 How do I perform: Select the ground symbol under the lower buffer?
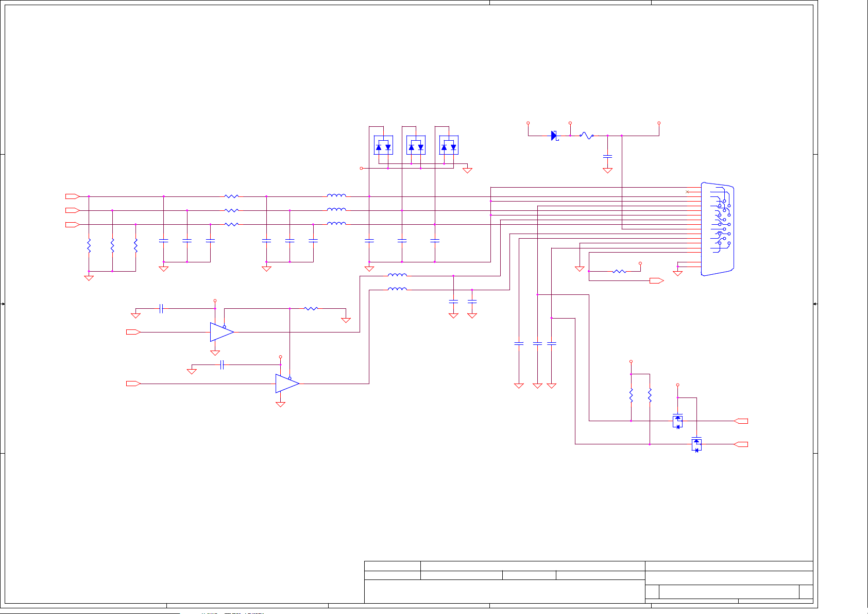[280, 405]
